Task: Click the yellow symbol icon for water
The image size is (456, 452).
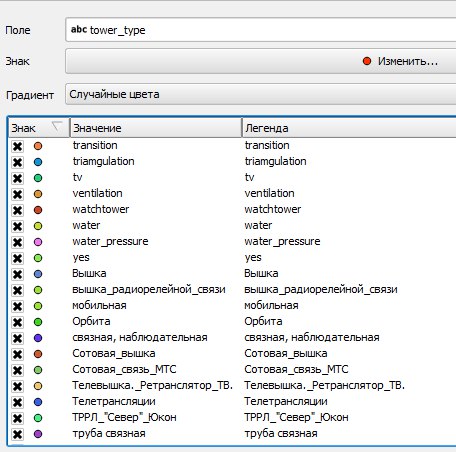Action: 38,226
